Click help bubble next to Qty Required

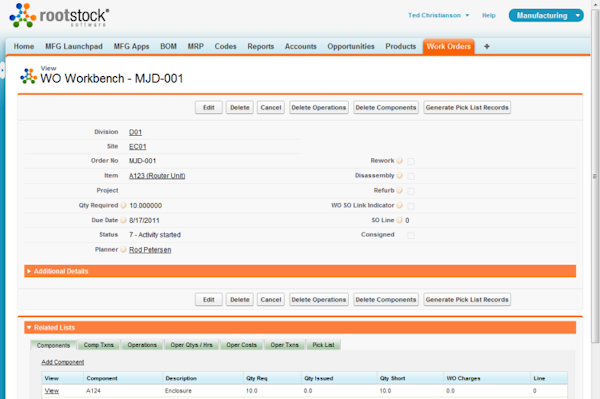(123, 205)
